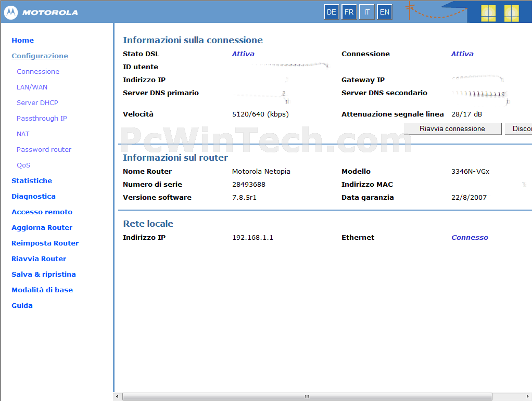
Task: Click the Gateway IP label
Action: point(363,80)
